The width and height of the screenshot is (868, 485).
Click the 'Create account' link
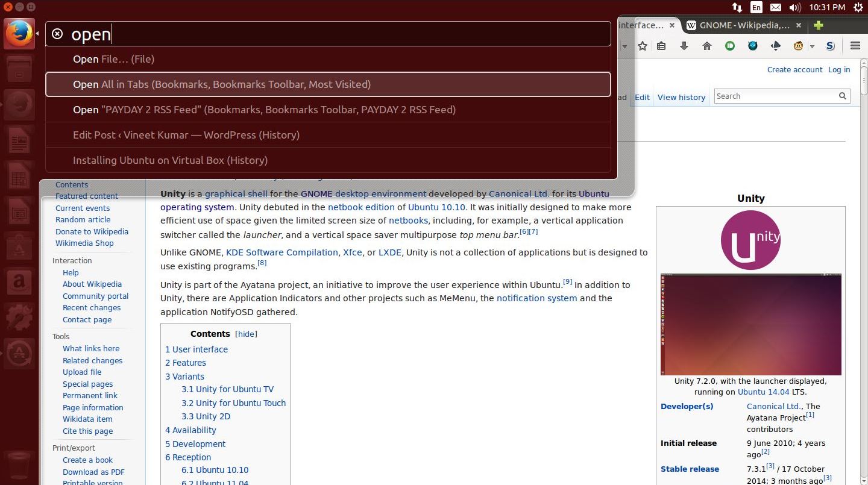794,69
